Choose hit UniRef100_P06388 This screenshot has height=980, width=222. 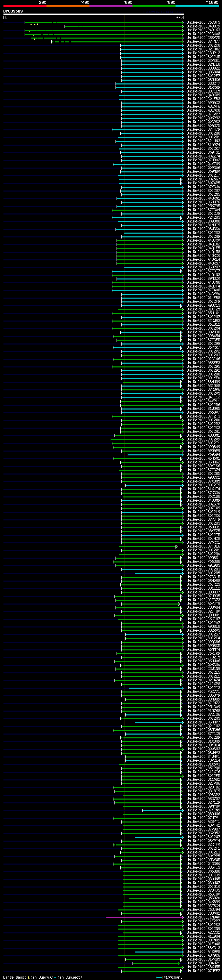203,562
